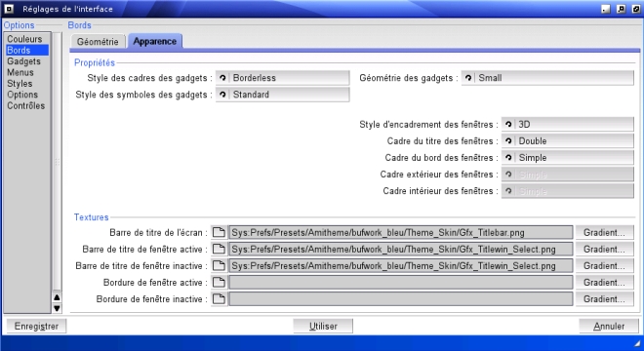Screen dimensions: 644x351
Task: Click the disabled Cadre extérieur des fenêtres cycle
Action: click(x=568, y=175)
